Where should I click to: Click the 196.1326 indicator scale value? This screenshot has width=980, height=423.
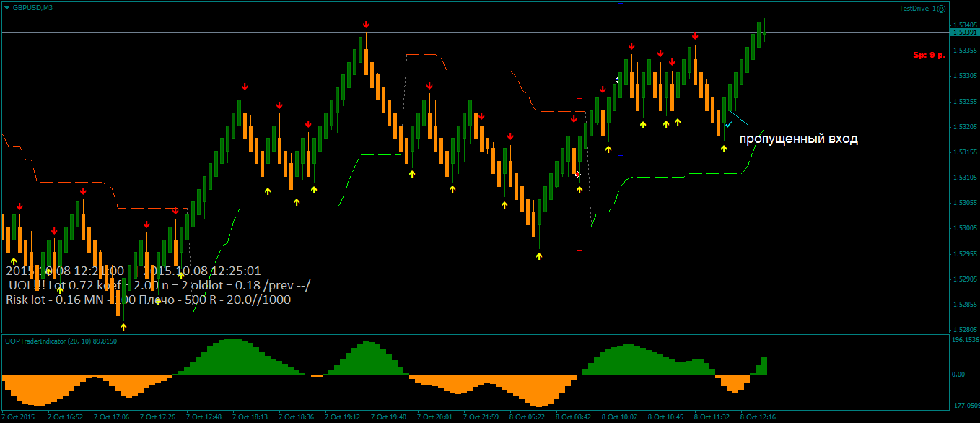click(x=966, y=339)
